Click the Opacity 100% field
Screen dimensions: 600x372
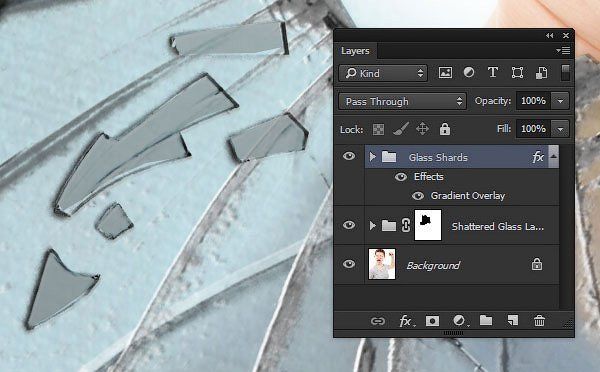tap(533, 101)
